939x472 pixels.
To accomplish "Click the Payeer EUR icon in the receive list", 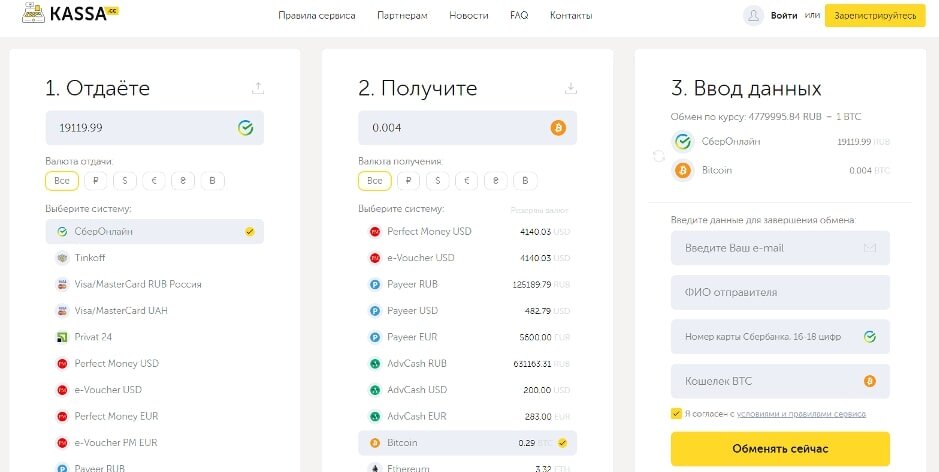I will (375, 337).
